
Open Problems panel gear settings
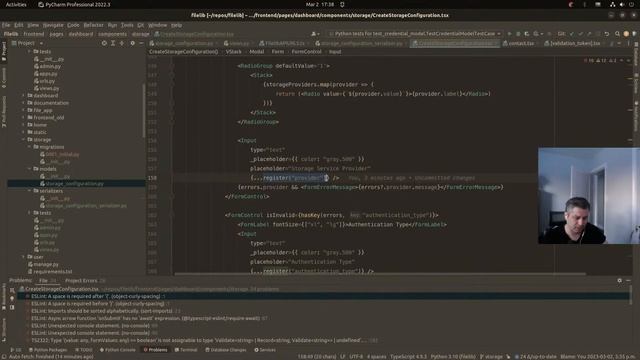(x=620, y=280)
